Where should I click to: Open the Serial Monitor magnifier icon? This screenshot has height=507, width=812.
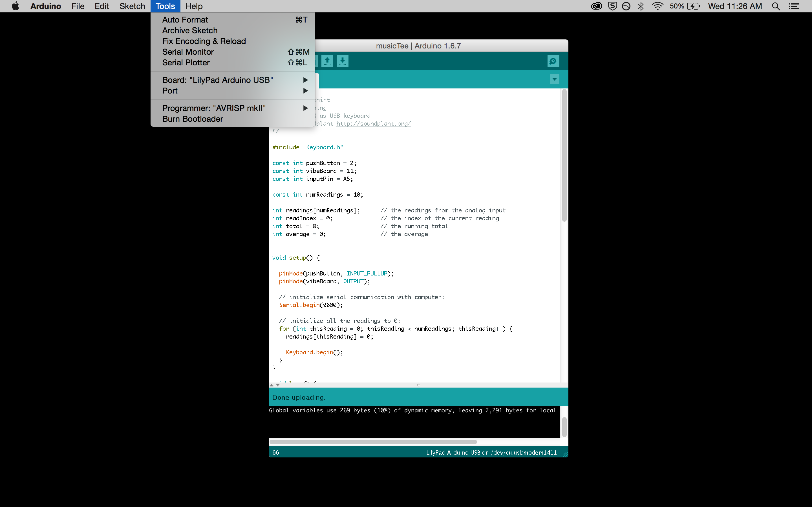click(553, 61)
